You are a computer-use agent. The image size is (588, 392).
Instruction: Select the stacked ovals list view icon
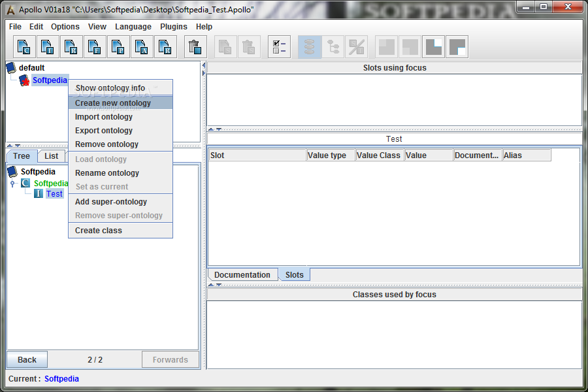pyautogui.click(x=310, y=47)
